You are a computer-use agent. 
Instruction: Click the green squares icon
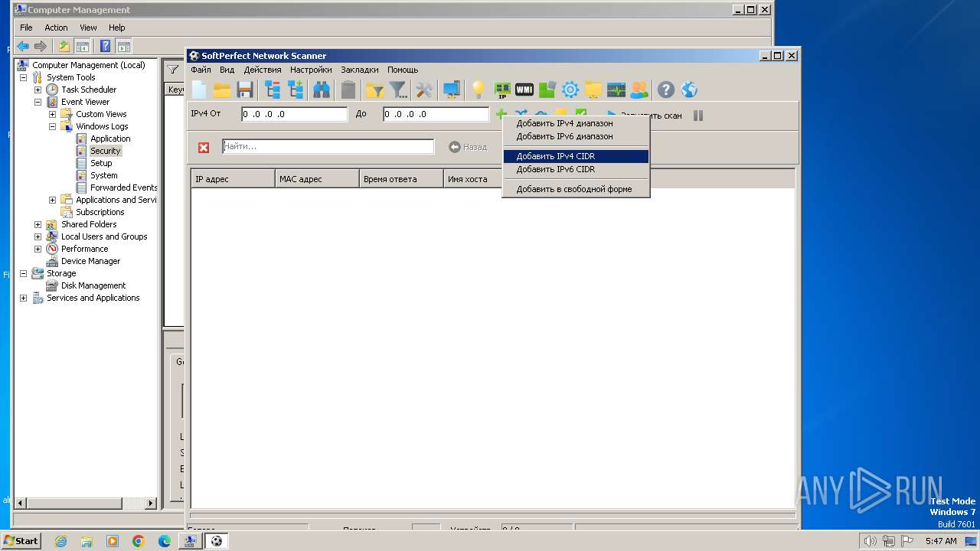(547, 90)
